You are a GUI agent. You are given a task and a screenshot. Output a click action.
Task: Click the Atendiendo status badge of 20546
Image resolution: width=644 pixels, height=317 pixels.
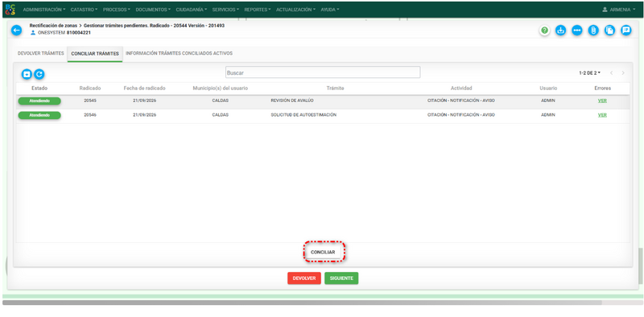(39, 115)
